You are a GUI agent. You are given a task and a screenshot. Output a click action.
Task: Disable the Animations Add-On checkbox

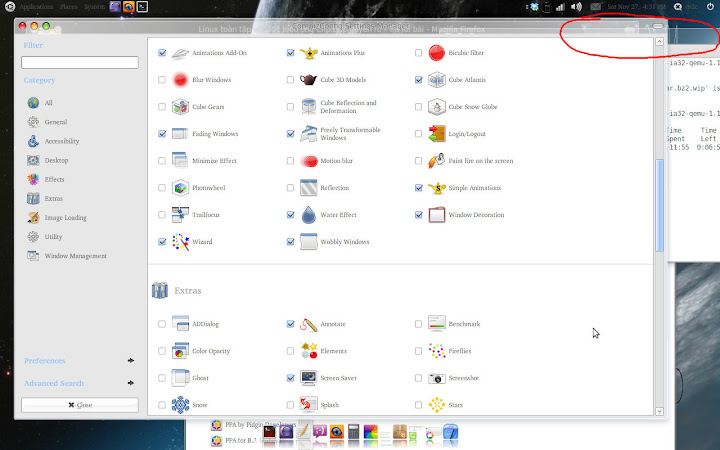(x=162, y=53)
